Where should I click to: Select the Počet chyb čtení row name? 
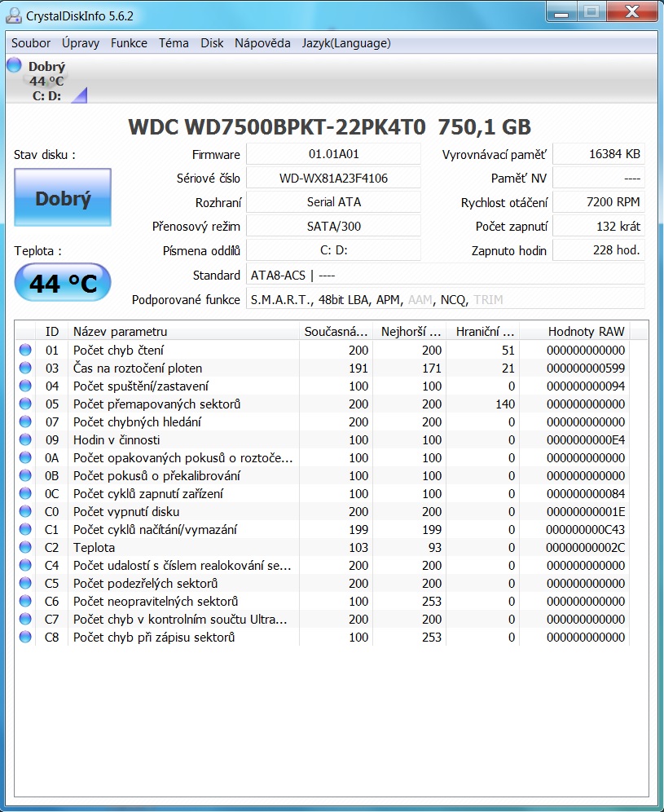tap(118, 350)
